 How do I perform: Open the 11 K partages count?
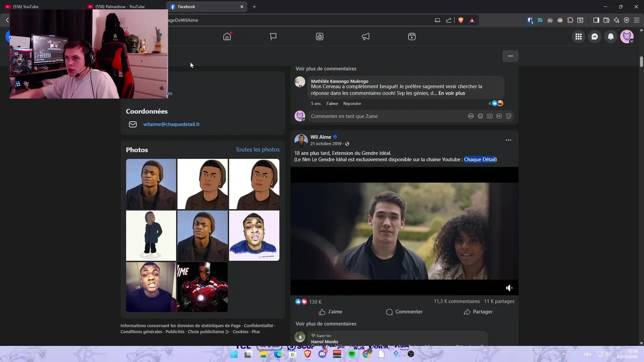coord(499,301)
